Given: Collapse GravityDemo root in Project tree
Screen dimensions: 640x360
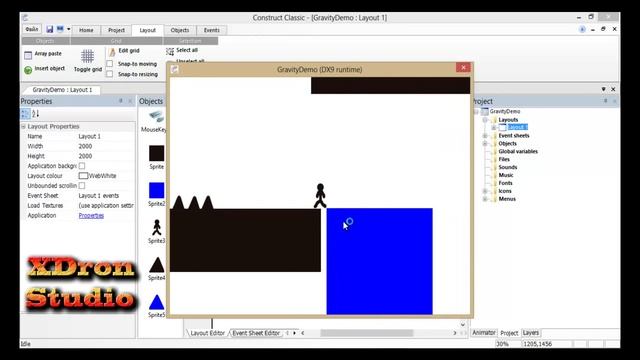Looking at the screenshot, I should point(476,111).
